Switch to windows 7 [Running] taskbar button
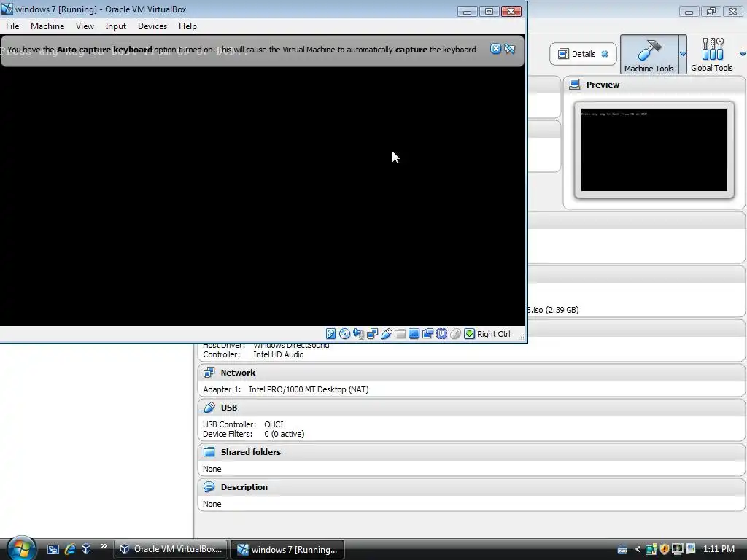The image size is (747, 560). click(x=287, y=550)
